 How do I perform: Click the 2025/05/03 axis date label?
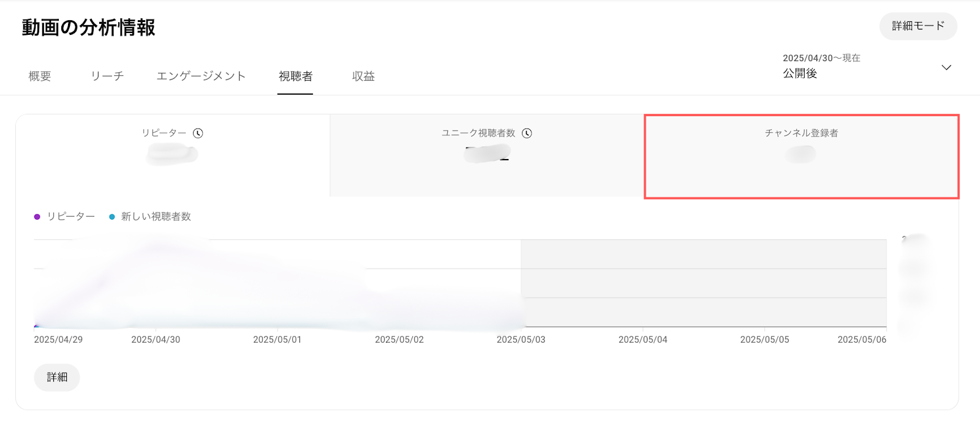(521, 340)
